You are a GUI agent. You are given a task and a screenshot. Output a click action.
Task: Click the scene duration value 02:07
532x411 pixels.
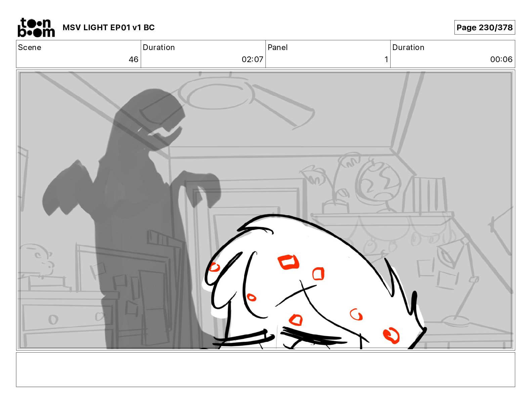pos(252,59)
